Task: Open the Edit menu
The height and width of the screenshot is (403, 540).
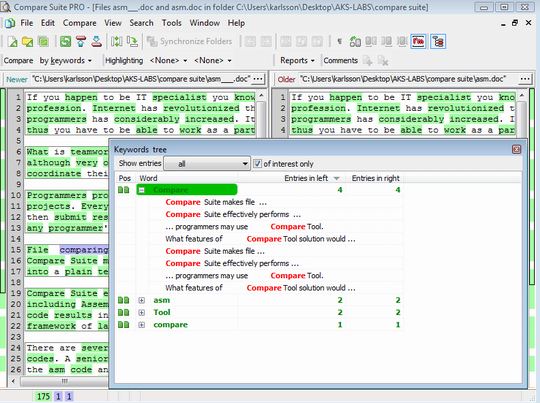Action: coord(48,23)
